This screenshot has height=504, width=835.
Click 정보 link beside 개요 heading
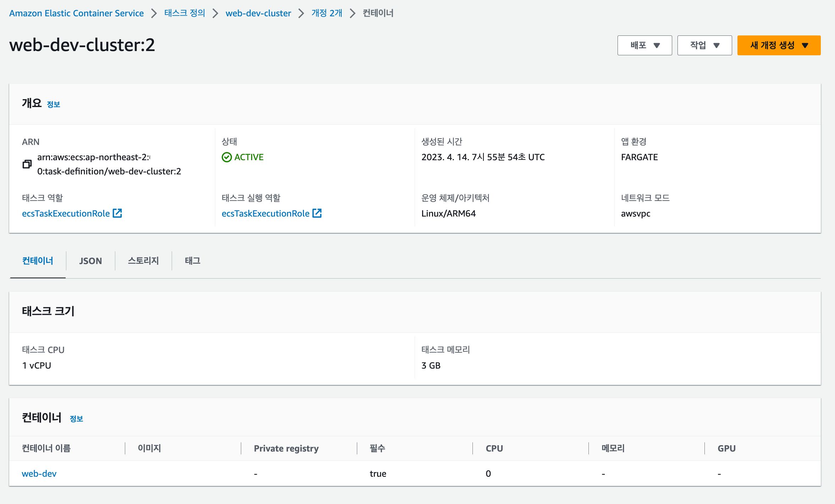(54, 105)
